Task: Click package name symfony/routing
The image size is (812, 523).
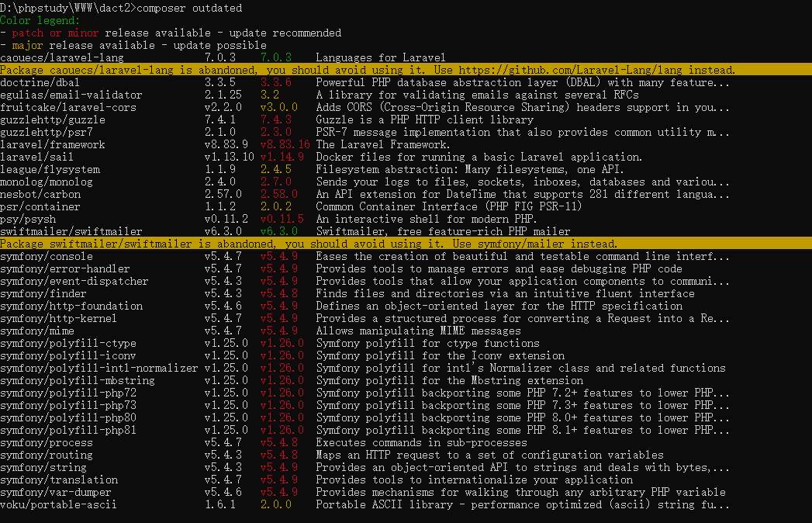Action: click(47, 455)
